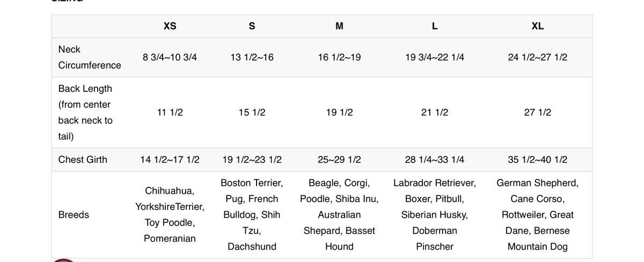The image size is (644, 262).
Task: Select the Labrador Retriever breeds cell
Action: click(434, 215)
